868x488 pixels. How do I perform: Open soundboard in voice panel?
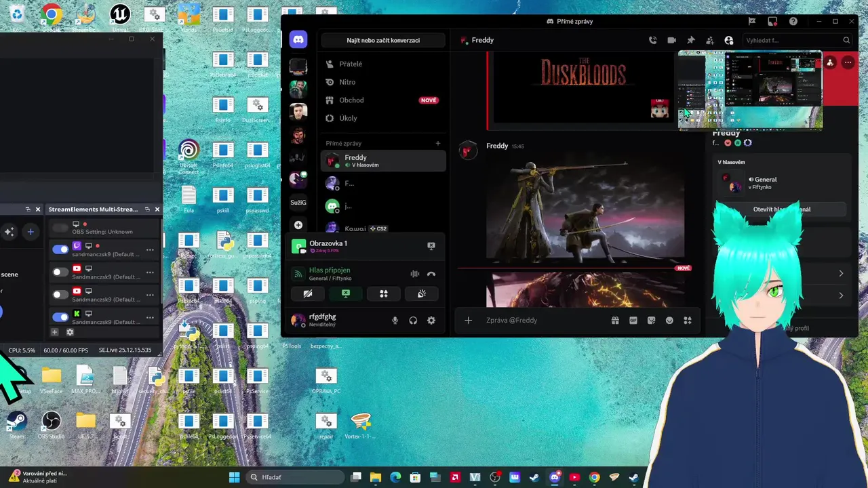click(421, 293)
